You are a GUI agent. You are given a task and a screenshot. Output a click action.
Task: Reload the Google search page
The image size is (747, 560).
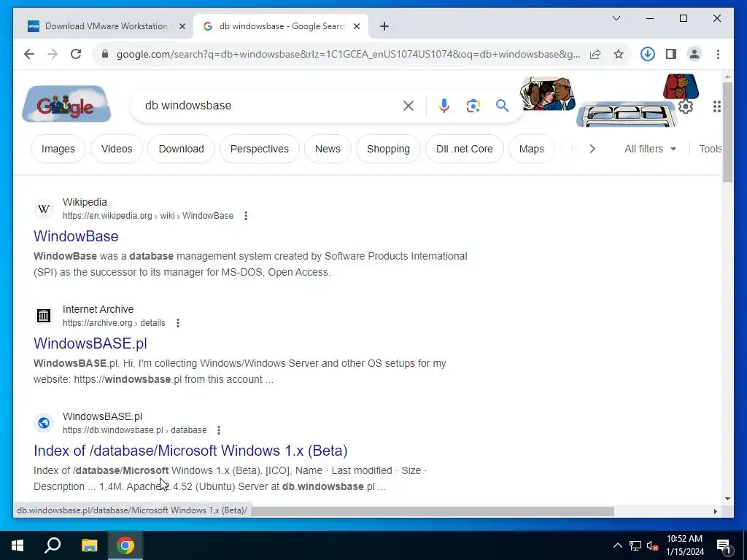point(76,54)
